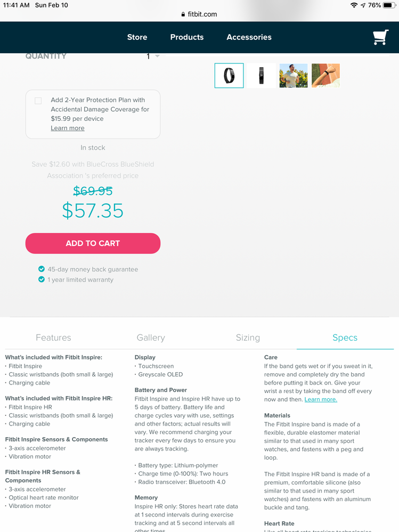View the second tracker front thumbnail
Image resolution: width=399 pixels, height=532 pixels.
261,76
